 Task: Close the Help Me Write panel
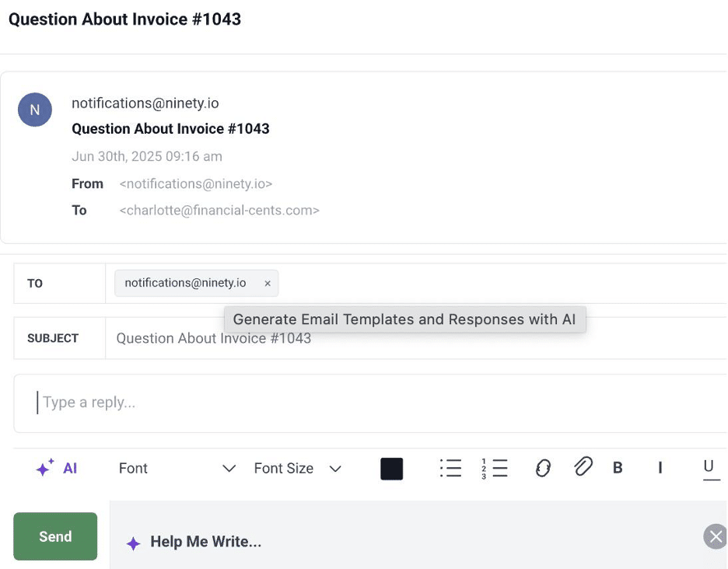pyautogui.click(x=716, y=536)
